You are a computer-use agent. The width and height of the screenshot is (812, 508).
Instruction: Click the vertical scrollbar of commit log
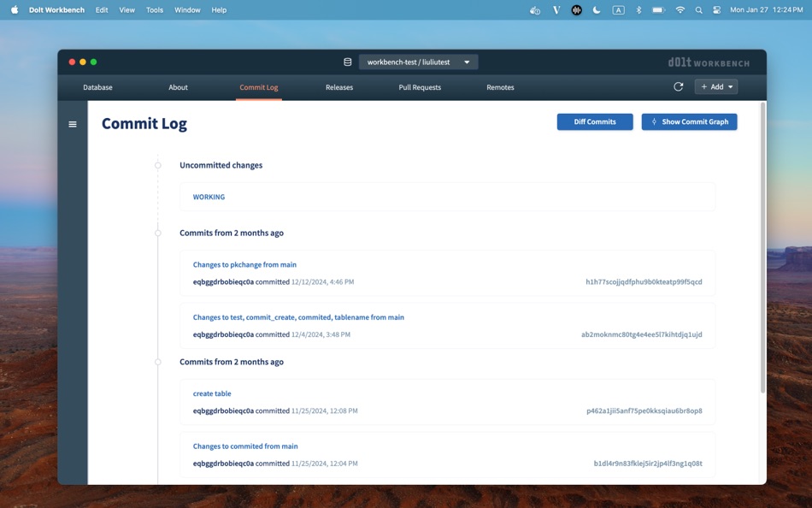point(762,248)
